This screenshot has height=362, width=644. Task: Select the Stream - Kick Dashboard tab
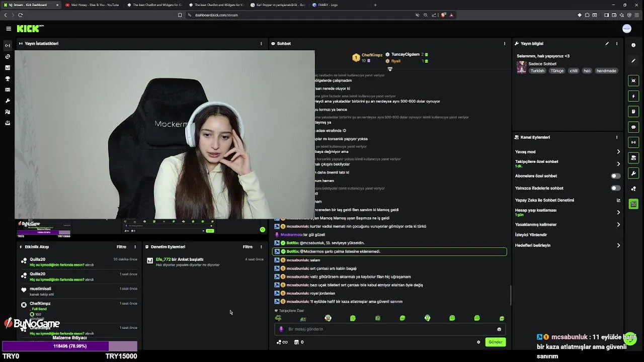30,5
